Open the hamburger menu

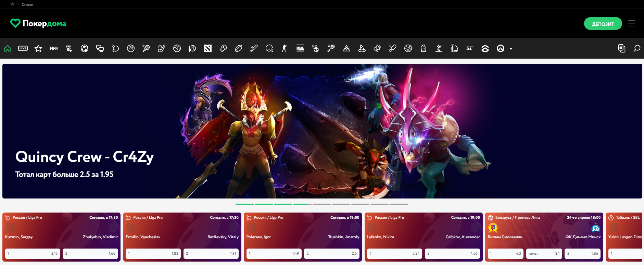pyautogui.click(x=632, y=23)
